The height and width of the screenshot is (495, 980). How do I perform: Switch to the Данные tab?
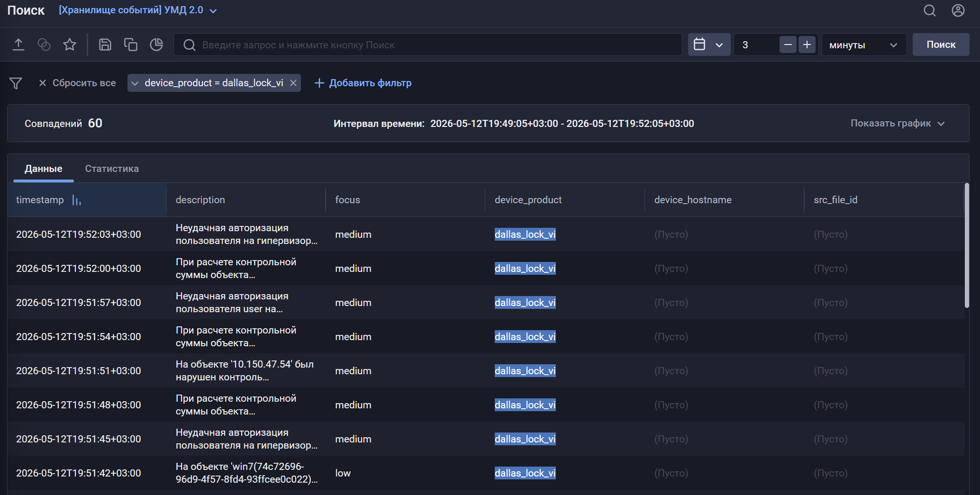(44, 169)
